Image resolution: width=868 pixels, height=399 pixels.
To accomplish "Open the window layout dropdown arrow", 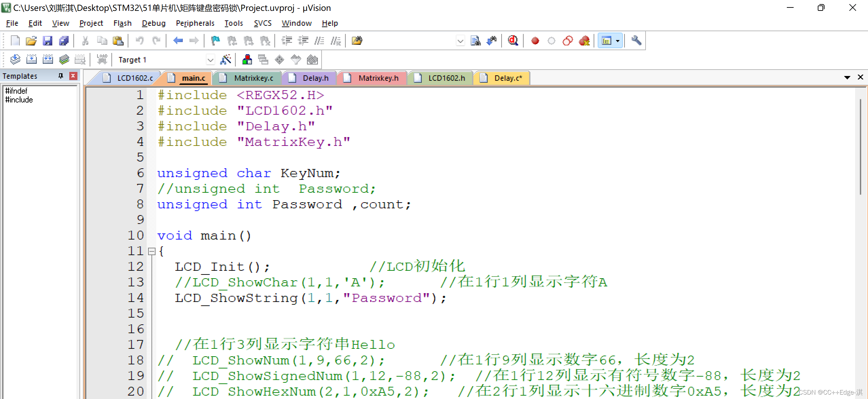I will [618, 41].
